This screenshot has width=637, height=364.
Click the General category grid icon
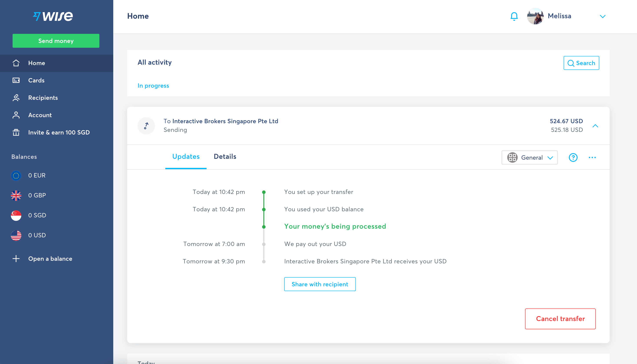[x=512, y=157]
